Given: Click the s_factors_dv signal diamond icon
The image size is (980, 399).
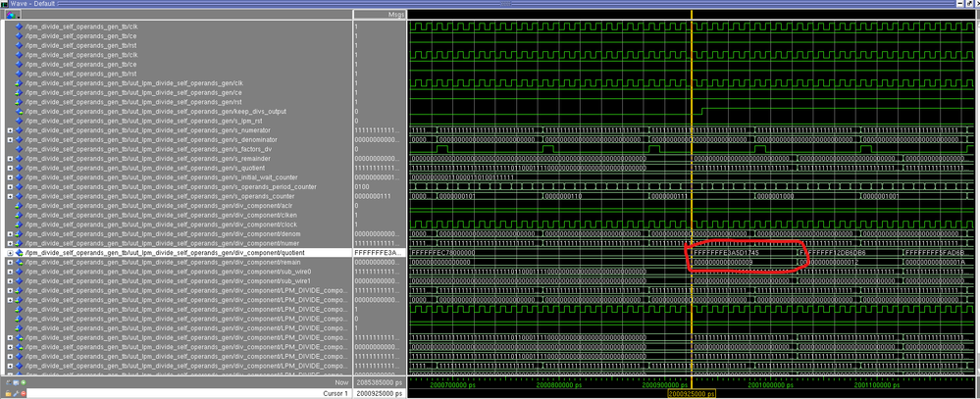Looking at the screenshot, I should (x=19, y=149).
